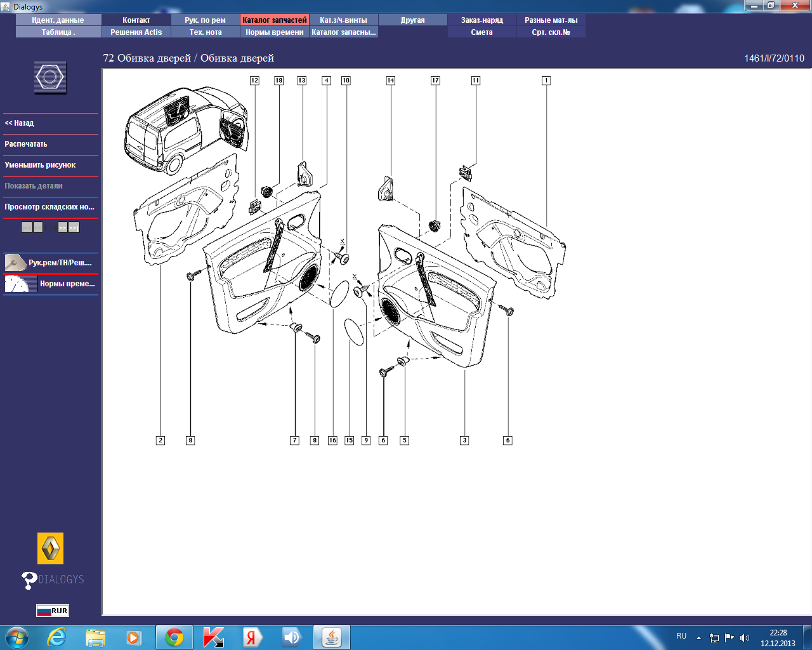Click Просмотр складских но... button
The width and height of the screenshot is (812, 650).
pos(51,207)
